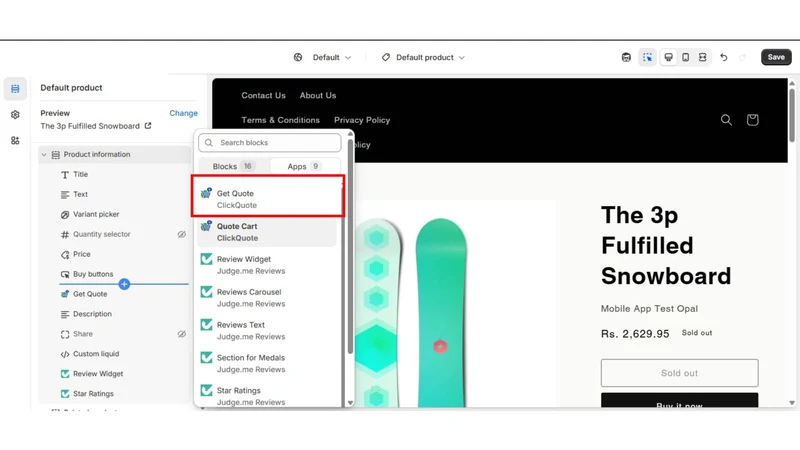Click the globe icon next to Default
The height and width of the screenshot is (450, 800).
(298, 57)
